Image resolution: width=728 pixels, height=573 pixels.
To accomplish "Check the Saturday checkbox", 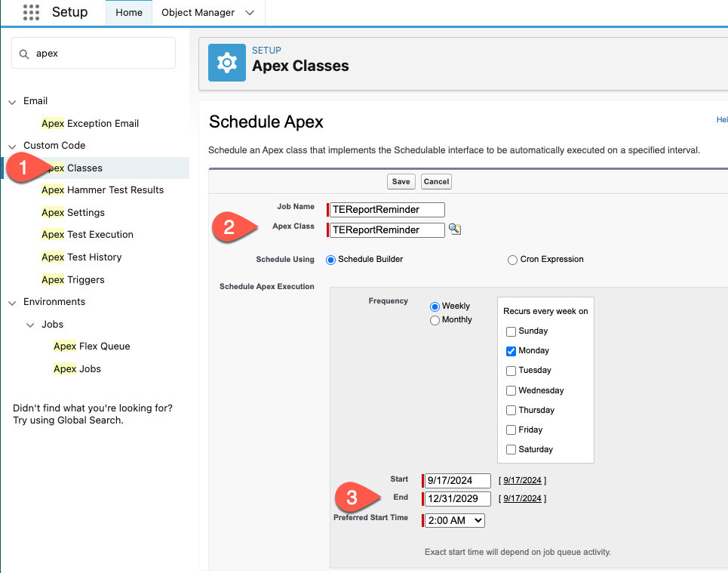I will pyautogui.click(x=511, y=449).
